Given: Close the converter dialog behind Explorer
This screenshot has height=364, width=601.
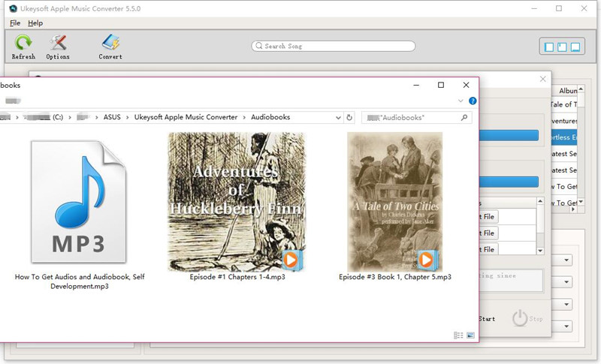Looking at the screenshot, I should pyautogui.click(x=542, y=79).
